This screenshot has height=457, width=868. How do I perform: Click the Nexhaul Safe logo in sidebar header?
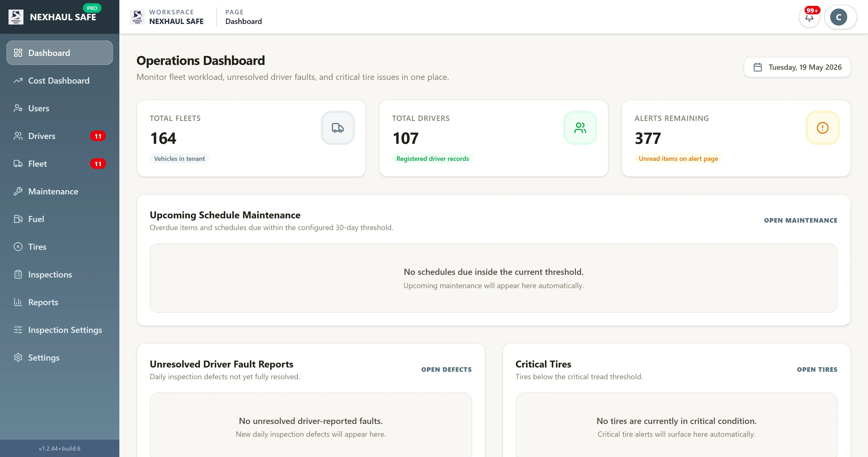16,17
